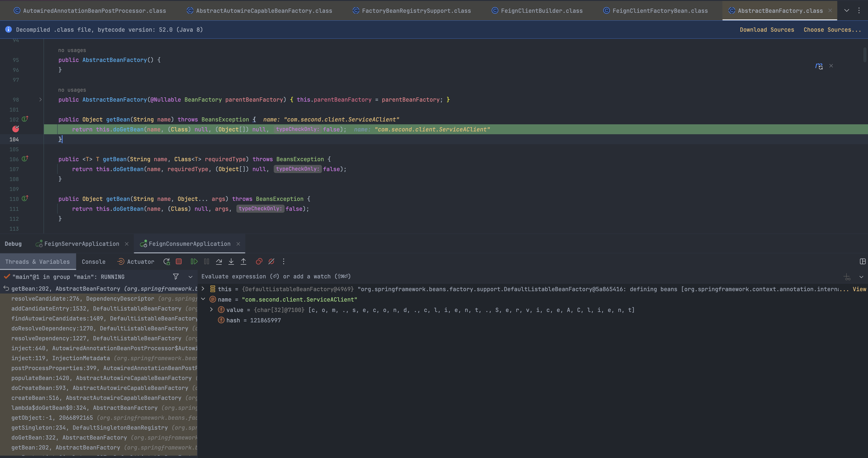This screenshot has height=458, width=868.
Task: Expand the 'this' variable node
Action: point(203,289)
